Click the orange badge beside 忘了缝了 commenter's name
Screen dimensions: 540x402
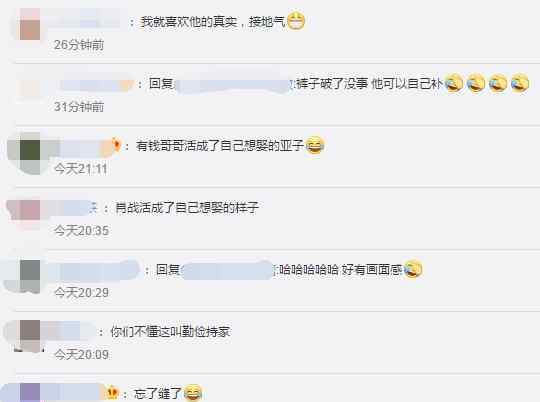click(x=113, y=392)
